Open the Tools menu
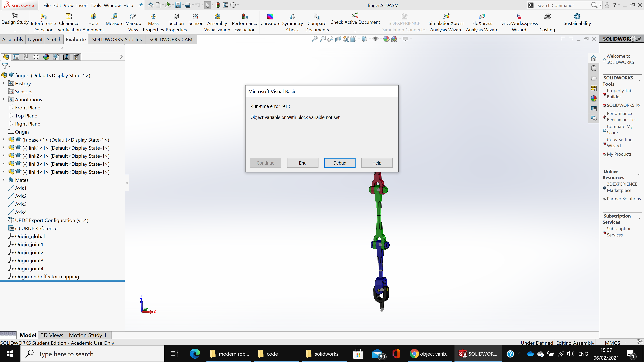The width and height of the screenshot is (644, 362). [95, 5]
